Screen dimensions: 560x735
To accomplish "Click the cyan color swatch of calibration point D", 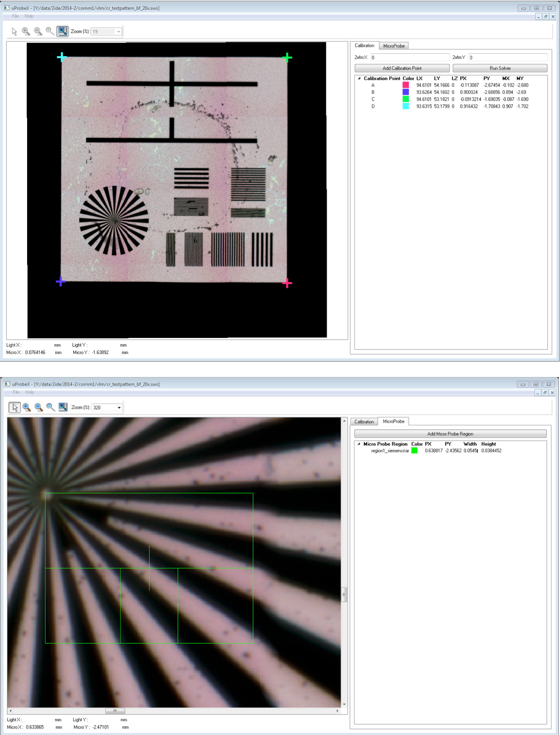I will click(406, 107).
